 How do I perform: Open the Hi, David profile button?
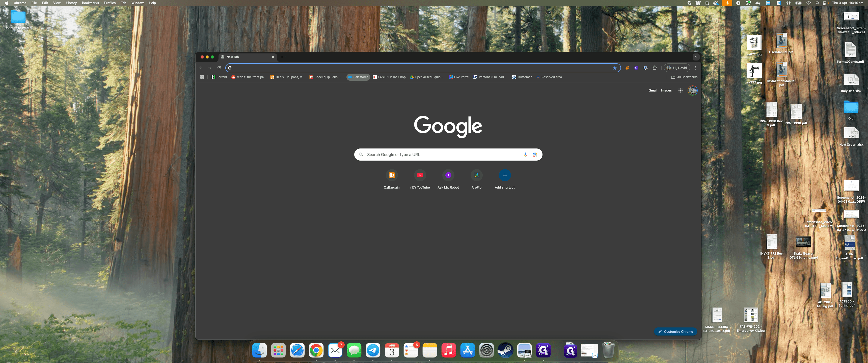[x=676, y=68]
